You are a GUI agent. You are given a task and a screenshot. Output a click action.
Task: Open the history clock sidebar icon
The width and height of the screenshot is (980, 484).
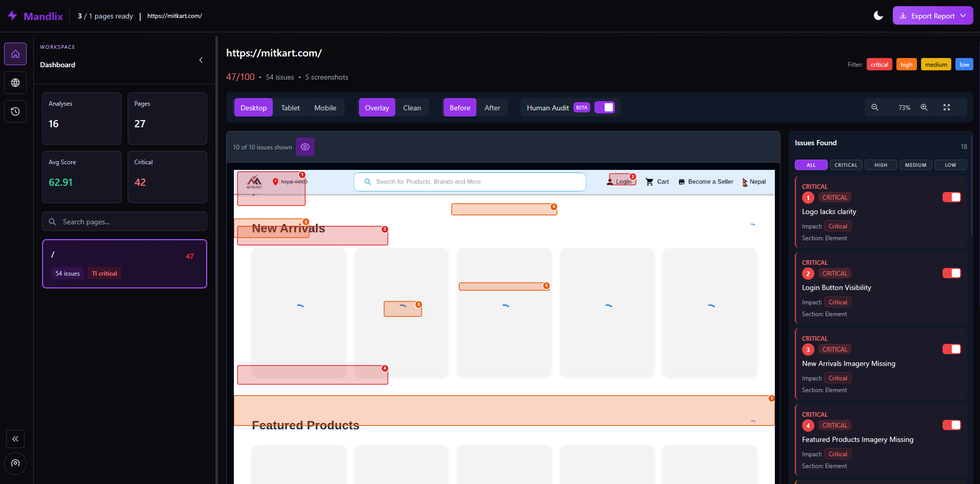pyautogui.click(x=15, y=111)
